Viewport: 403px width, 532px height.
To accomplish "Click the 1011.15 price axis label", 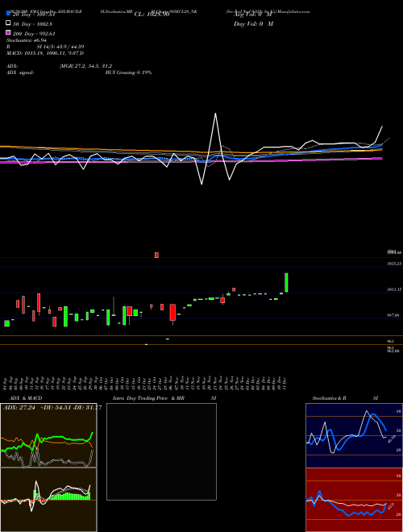I will coord(394,289).
